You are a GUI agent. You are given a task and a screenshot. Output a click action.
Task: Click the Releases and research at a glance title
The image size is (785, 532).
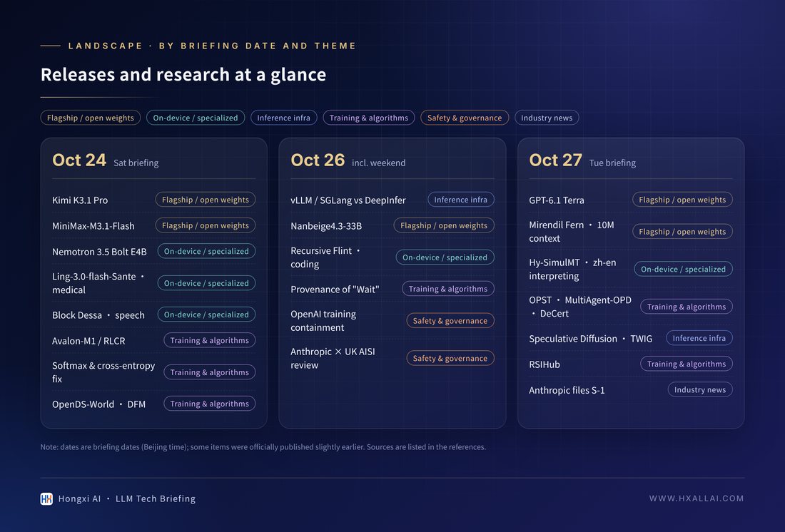point(183,75)
